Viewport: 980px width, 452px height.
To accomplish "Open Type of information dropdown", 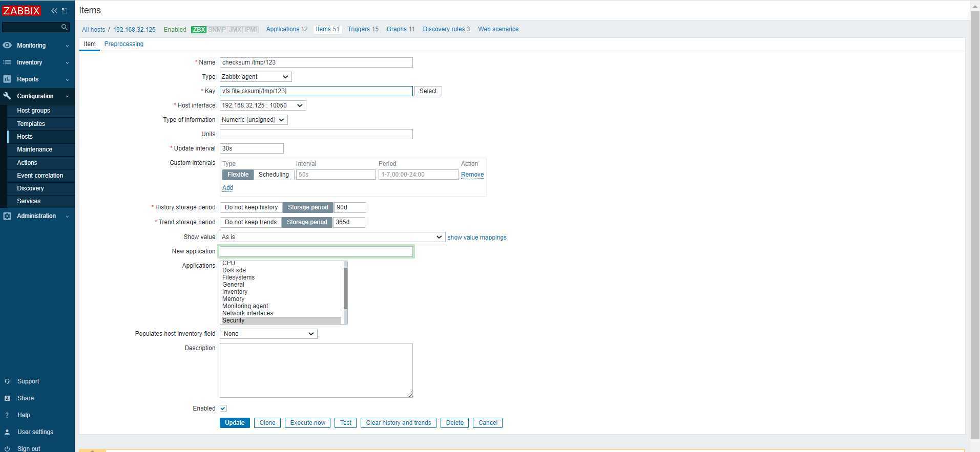I will (254, 120).
